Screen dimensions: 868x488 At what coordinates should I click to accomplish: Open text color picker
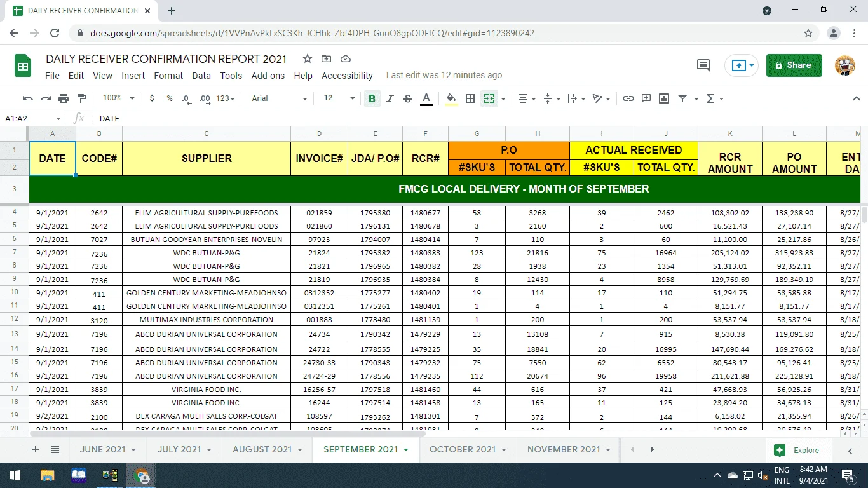pyautogui.click(x=426, y=98)
